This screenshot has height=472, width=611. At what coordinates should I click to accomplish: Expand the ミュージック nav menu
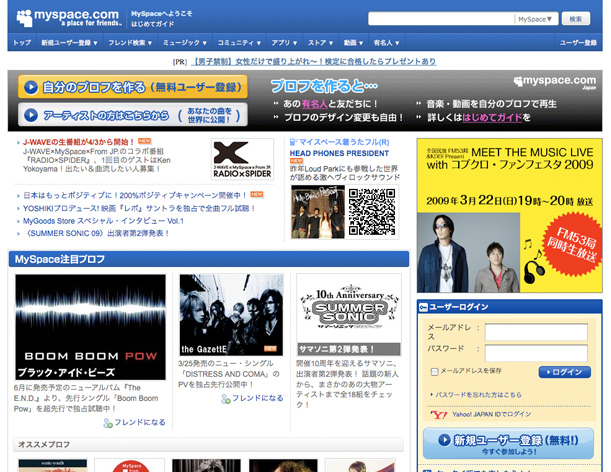(x=185, y=42)
